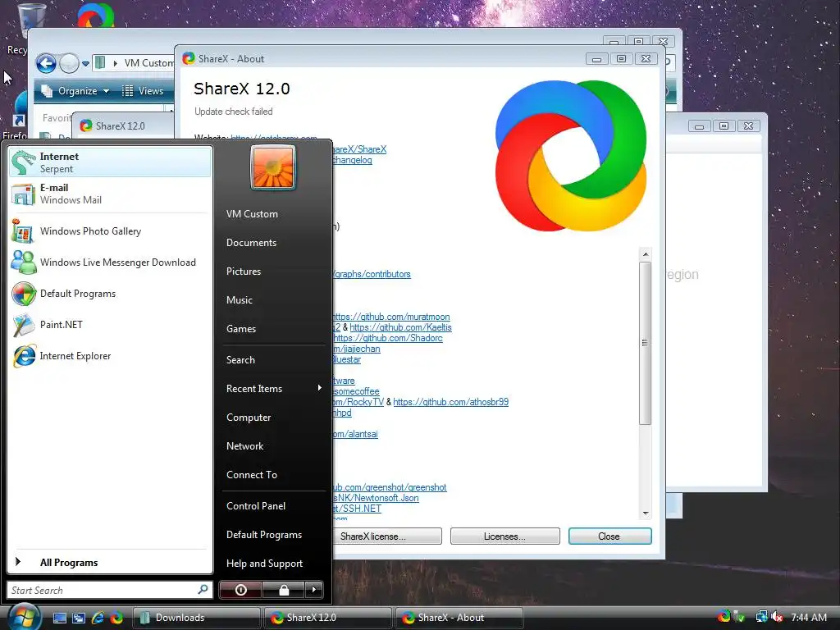The image size is (840, 630).
Task: Launch Internet Explorer from Start menu
Action: click(110, 356)
